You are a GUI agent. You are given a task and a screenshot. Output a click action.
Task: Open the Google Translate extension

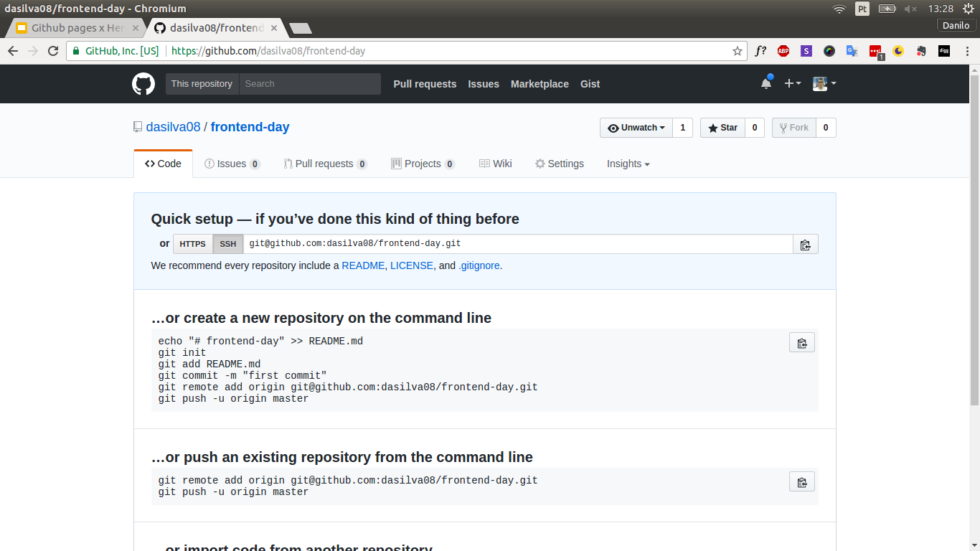[x=852, y=51]
